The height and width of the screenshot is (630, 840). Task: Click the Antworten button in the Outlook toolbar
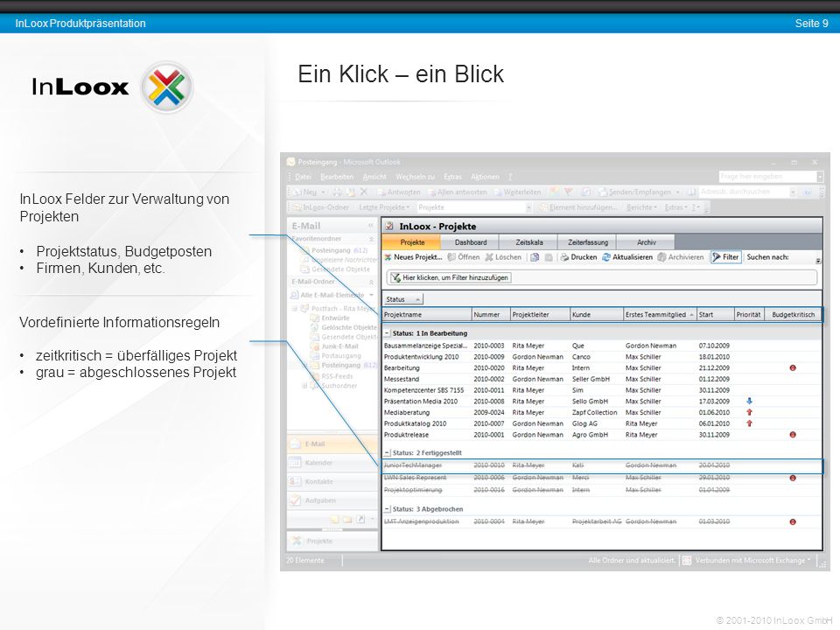[x=399, y=192]
